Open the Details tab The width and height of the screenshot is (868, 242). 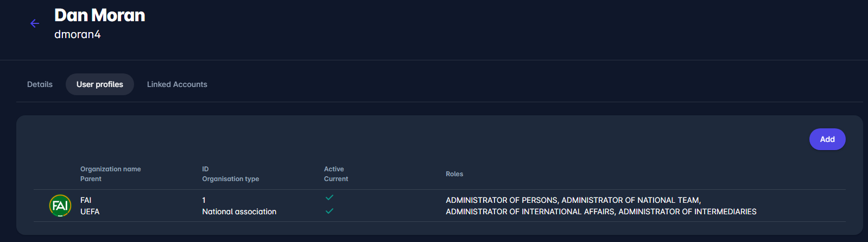point(40,84)
